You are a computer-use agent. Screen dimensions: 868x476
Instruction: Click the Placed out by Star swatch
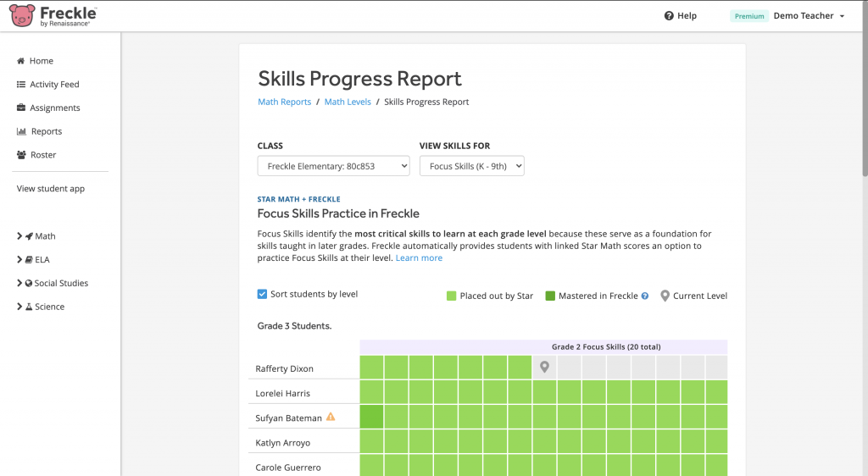[x=451, y=296]
